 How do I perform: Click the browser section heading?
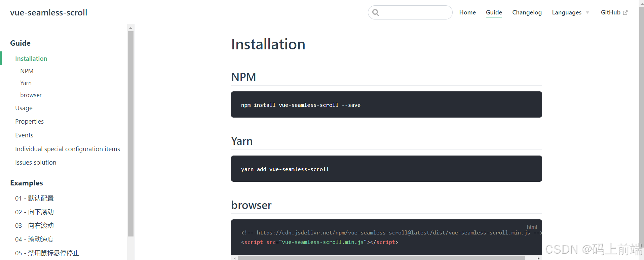tap(251, 205)
